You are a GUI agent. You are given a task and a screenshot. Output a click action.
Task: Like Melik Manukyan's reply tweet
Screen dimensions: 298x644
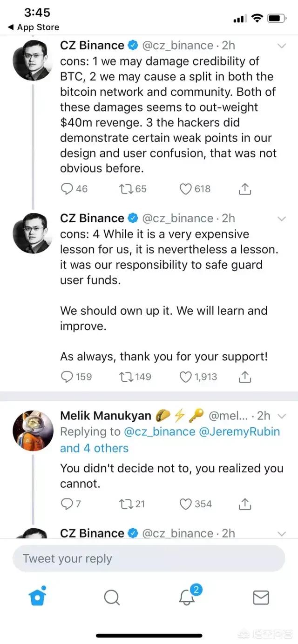[x=186, y=504]
